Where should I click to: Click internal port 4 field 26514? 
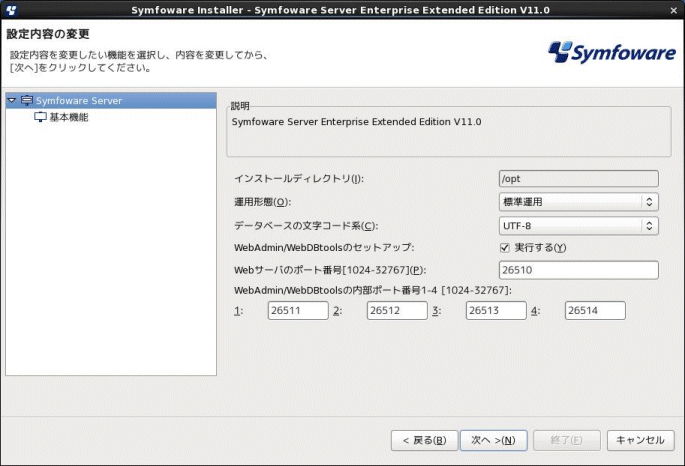point(595,311)
